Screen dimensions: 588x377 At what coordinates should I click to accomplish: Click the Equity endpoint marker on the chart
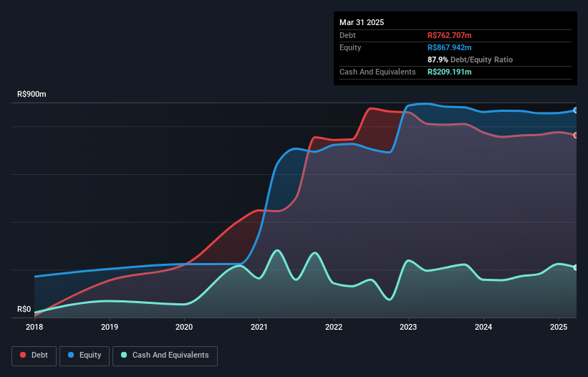[576, 110]
